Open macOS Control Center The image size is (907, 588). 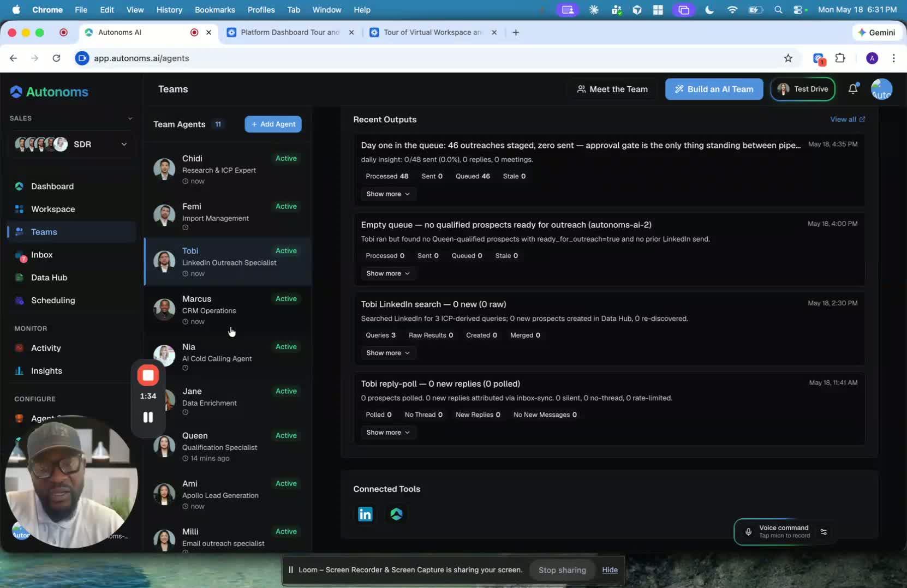pyautogui.click(x=798, y=10)
